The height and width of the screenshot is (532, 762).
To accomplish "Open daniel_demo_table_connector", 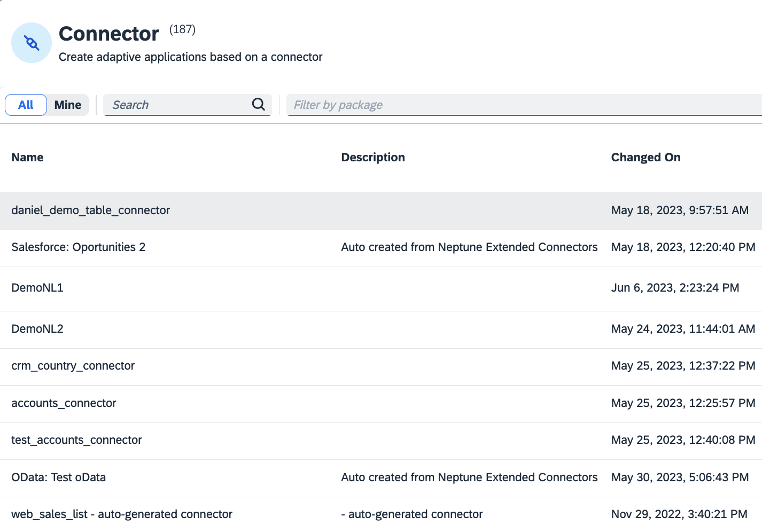I will click(x=90, y=210).
